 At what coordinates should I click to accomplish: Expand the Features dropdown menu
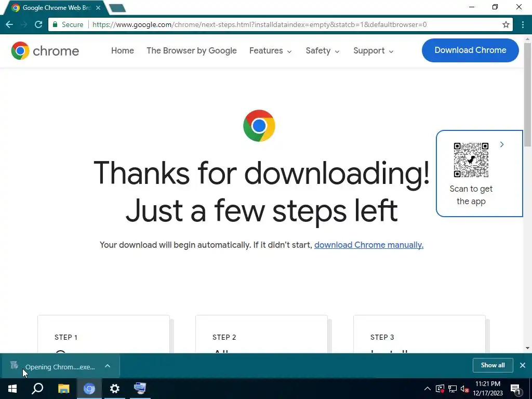click(270, 50)
